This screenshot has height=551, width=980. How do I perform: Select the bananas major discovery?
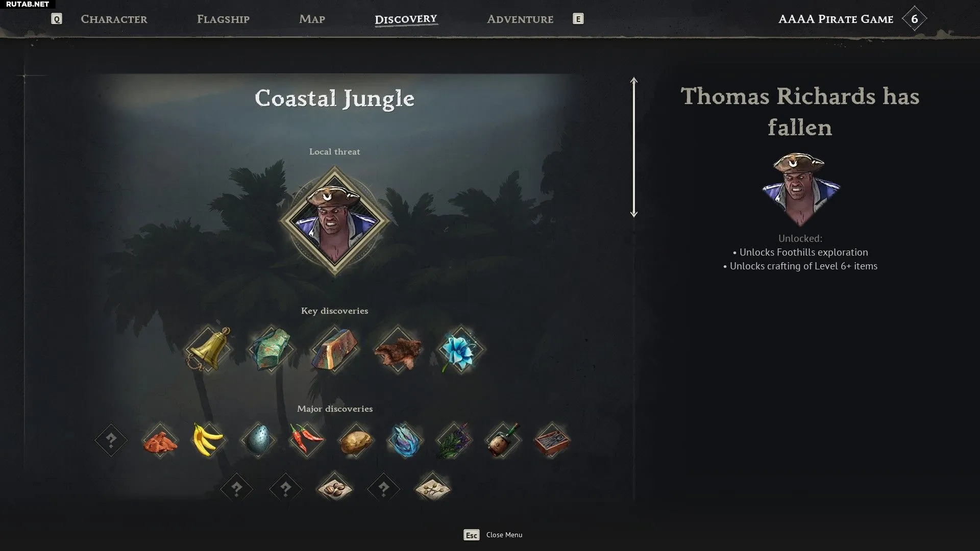208,440
